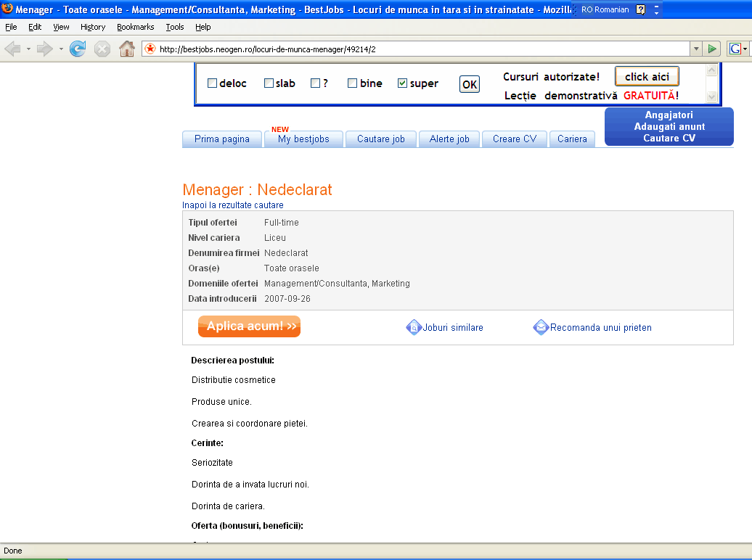The image size is (752, 560).
Task: Uncheck the super checkbox
Action: [402, 83]
